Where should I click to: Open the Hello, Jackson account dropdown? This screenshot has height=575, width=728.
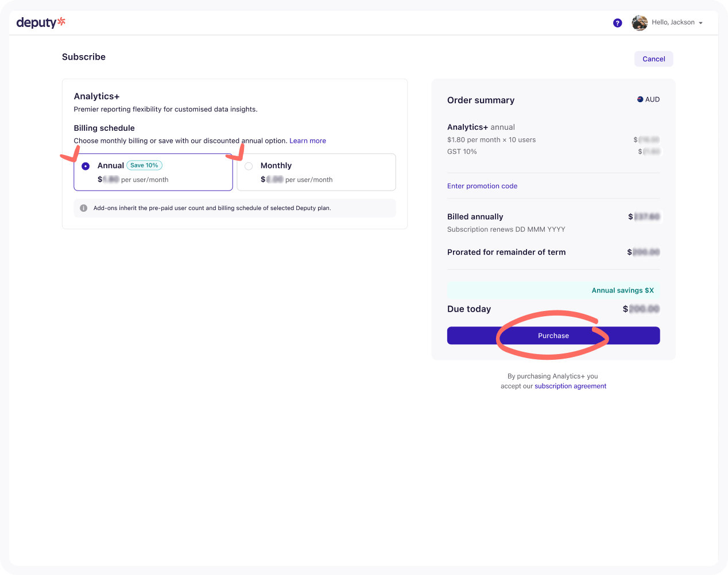tap(674, 22)
